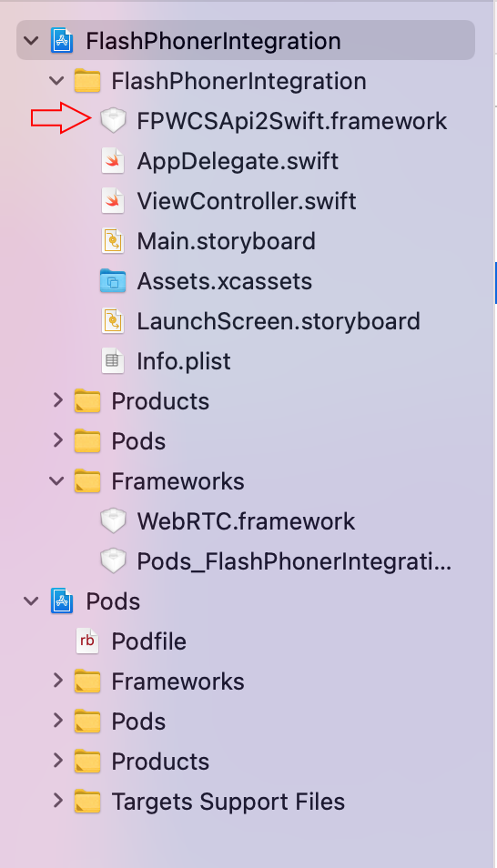Collapse the FlashPhonerIntegration group folder
The width and height of the screenshot is (497, 868).
57,81
